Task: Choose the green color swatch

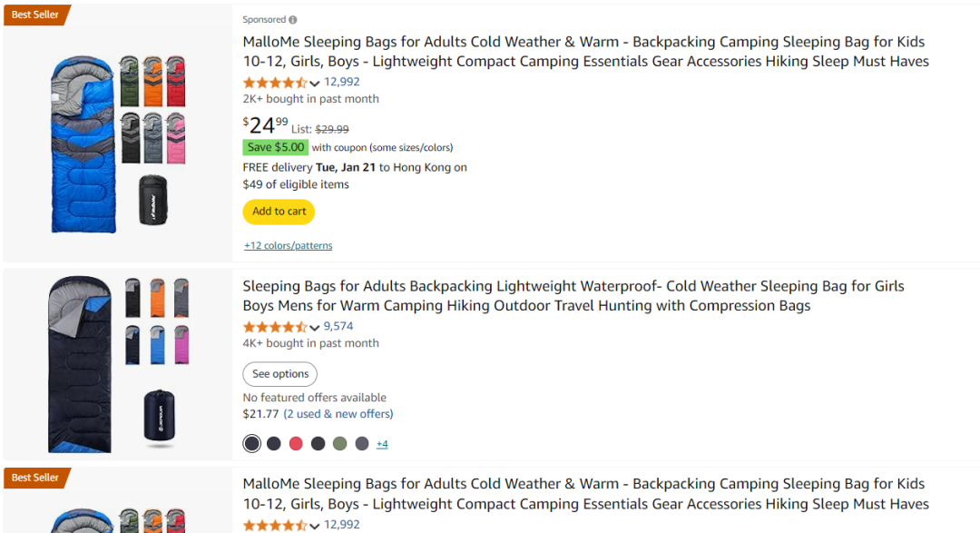Action: click(x=339, y=443)
